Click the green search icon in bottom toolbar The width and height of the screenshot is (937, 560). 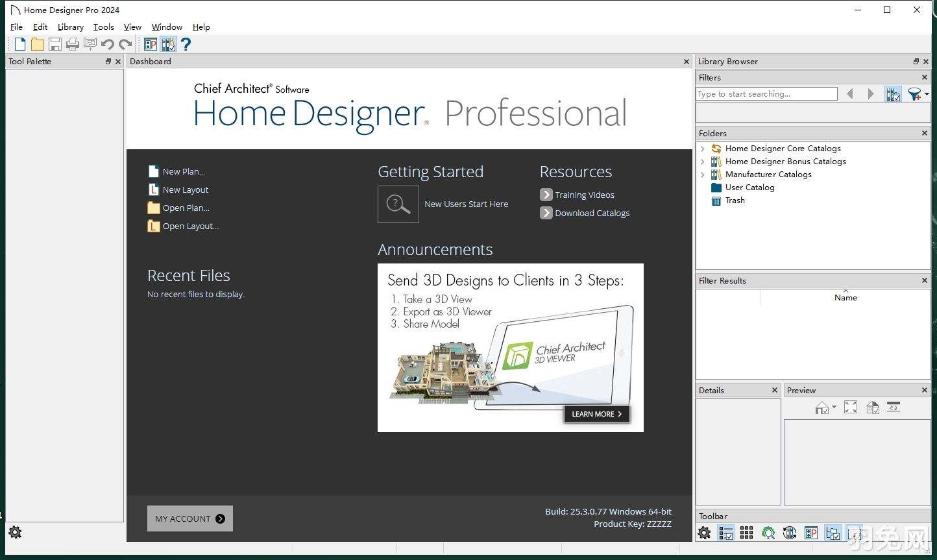pyautogui.click(x=768, y=533)
